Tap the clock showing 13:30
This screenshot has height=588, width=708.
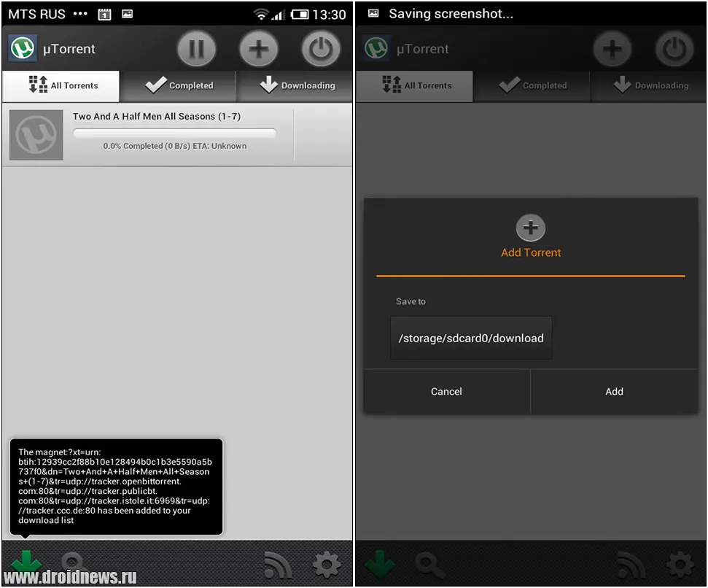tap(329, 15)
